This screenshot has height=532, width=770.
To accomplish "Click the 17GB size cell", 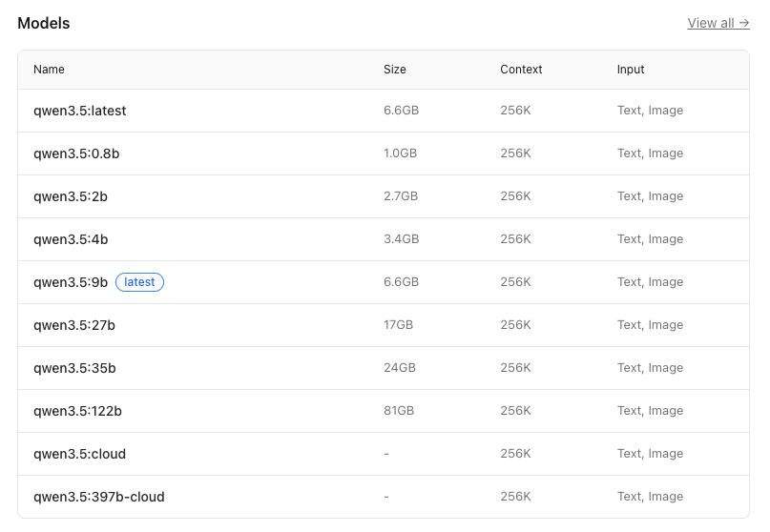I will (398, 325).
